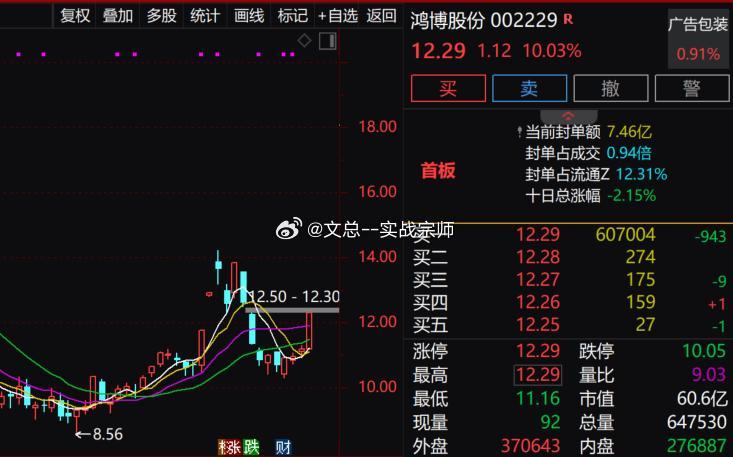Image resolution: width=733 pixels, height=457 pixels.
Task: Select the 买四 12.26 bid row
Action: pyautogui.click(x=569, y=302)
